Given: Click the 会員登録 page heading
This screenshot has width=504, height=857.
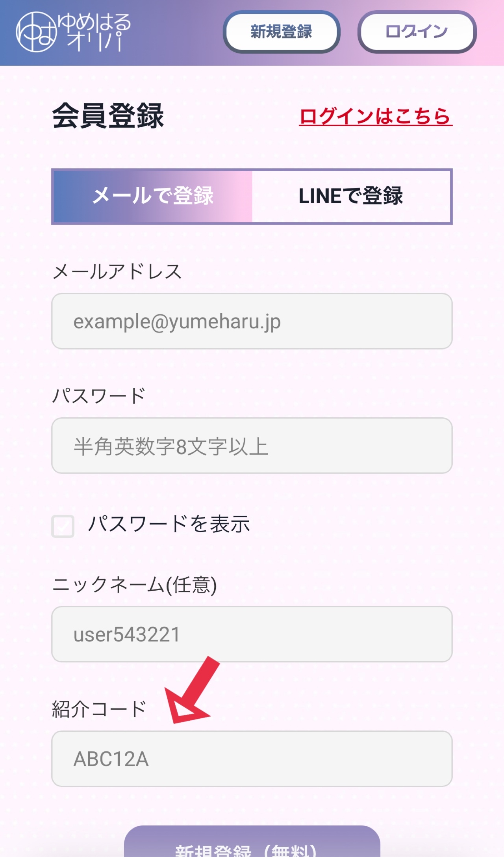Looking at the screenshot, I should [x=108, y=116].
